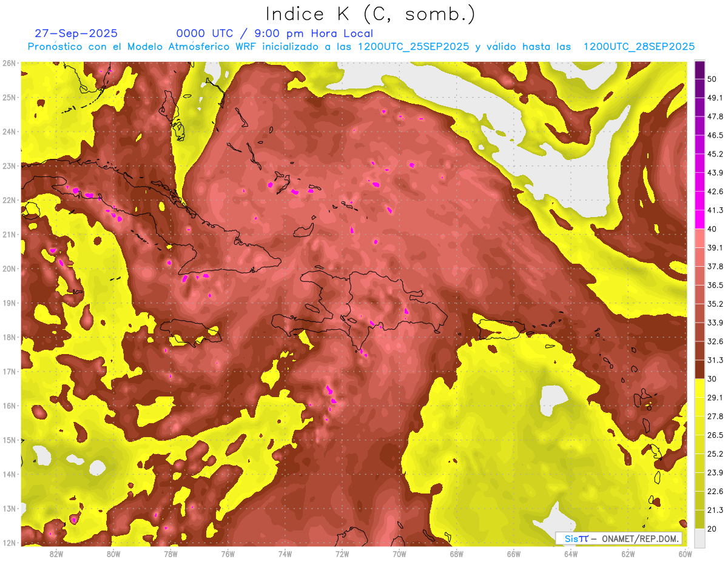Click the 26N latitude axis label
Screen dimensions: 728x562
9,63
